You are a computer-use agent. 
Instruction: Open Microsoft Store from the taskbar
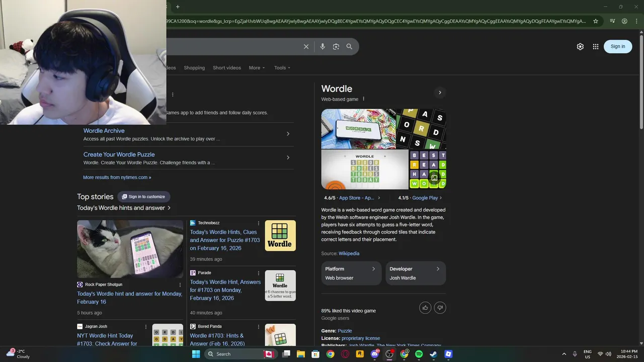click(x=315, y=354)
